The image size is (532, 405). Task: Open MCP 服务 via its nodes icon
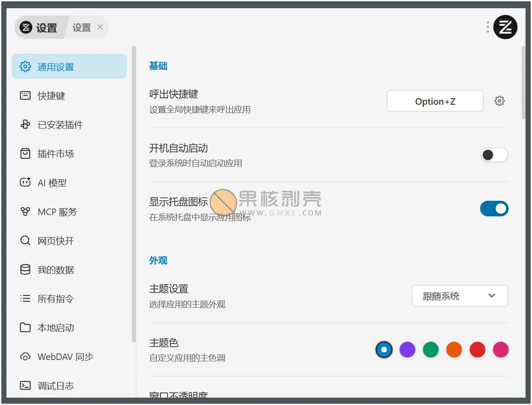[x=26, y=212]
